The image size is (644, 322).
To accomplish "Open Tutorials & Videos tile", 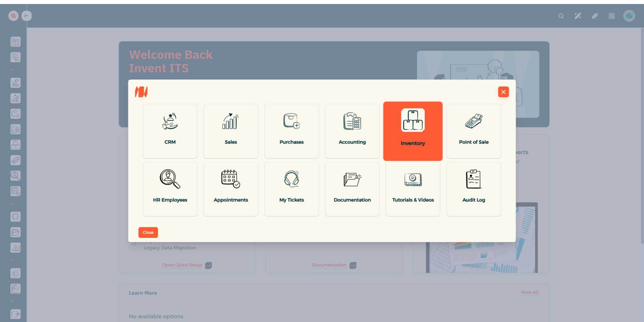I will [x=413, y=189].
